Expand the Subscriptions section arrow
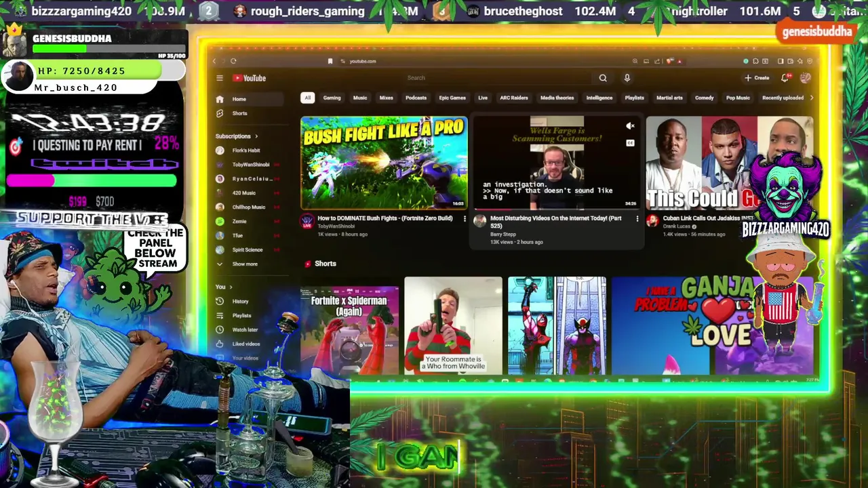 pos(256,136)
